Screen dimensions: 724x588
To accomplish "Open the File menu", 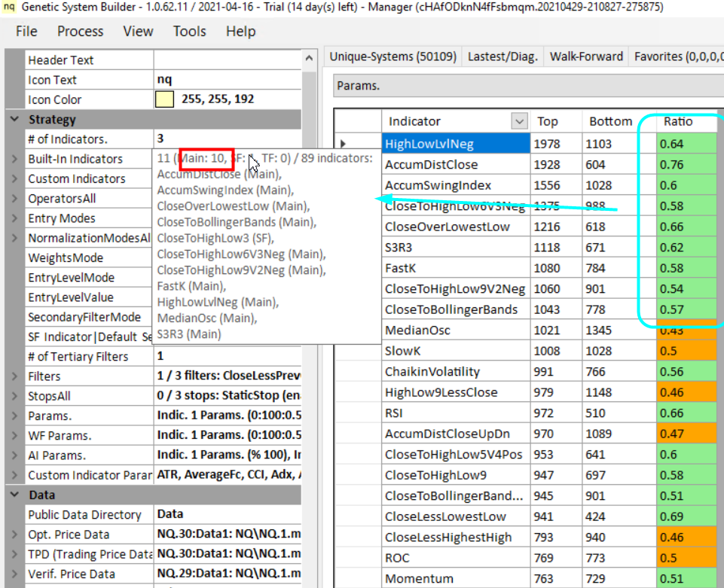I will (26, 32).
